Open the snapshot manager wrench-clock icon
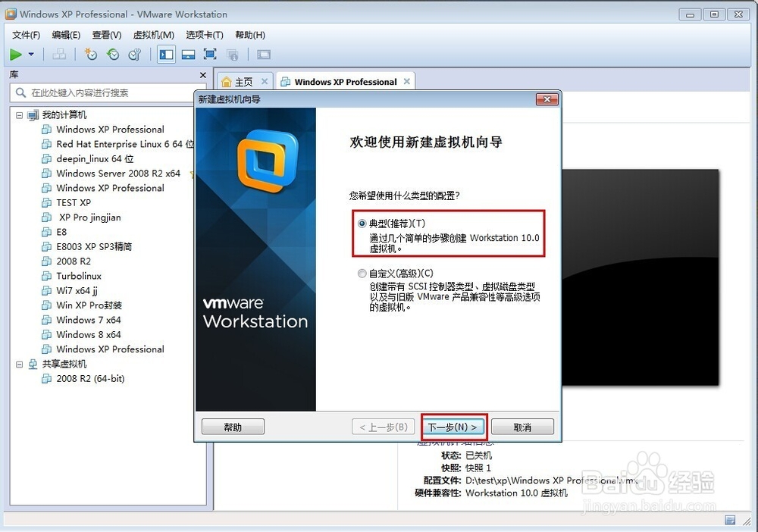The height and width of the screenshot is (532, 758). [x=134, y=55]
